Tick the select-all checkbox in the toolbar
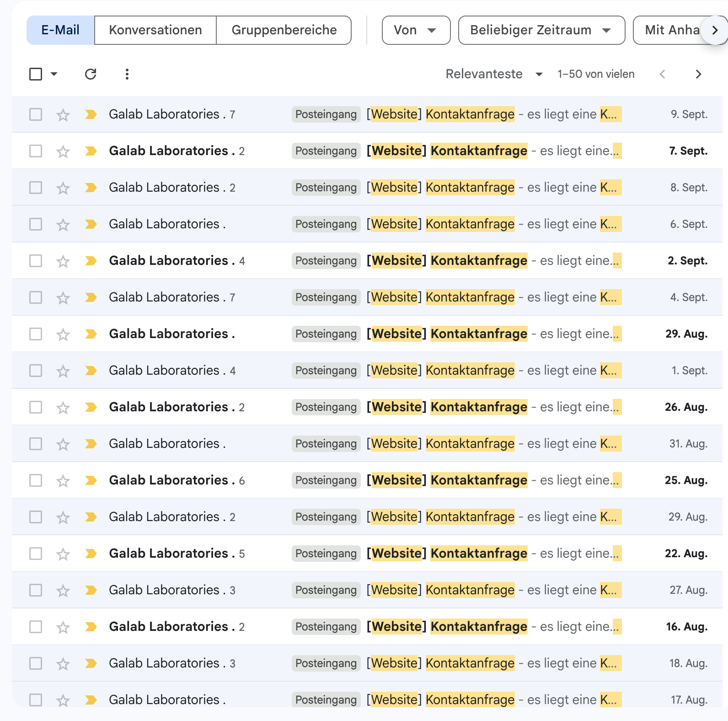This screenshot has width=728, height=721. pos(36,74)
